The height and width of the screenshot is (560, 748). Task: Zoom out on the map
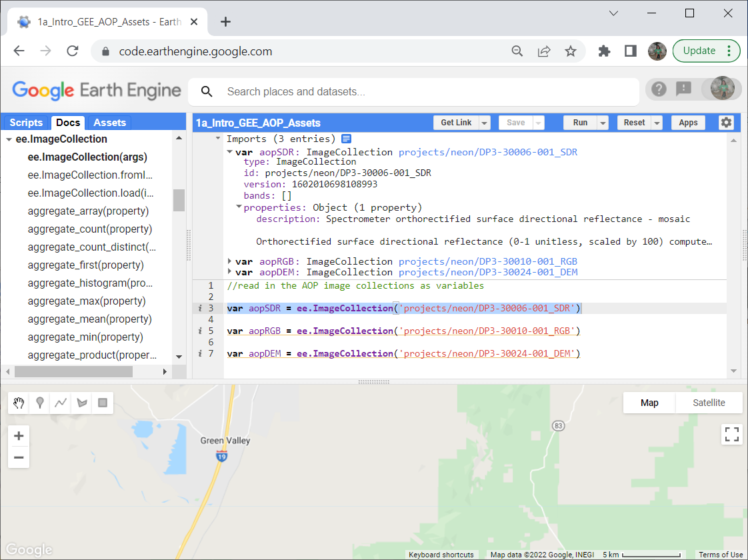coord(19,457)
